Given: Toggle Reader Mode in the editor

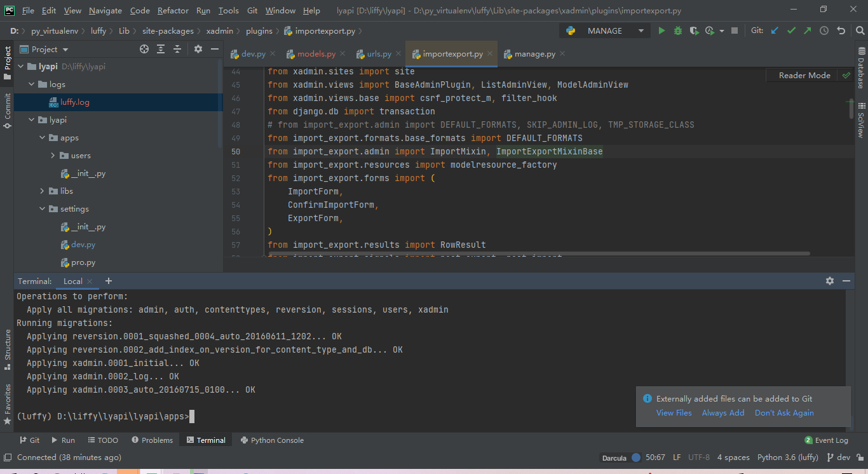Looking at the screenshot, I should point(804,75).
